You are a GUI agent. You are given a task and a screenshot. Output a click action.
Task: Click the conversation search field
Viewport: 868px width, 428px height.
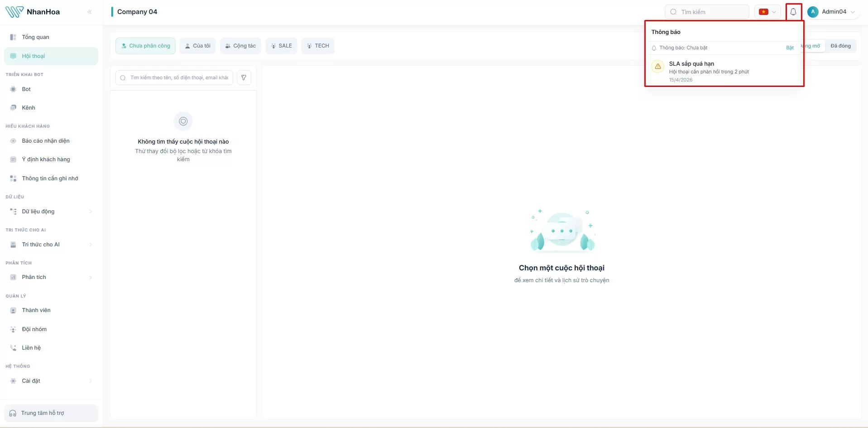click(174, 77)
